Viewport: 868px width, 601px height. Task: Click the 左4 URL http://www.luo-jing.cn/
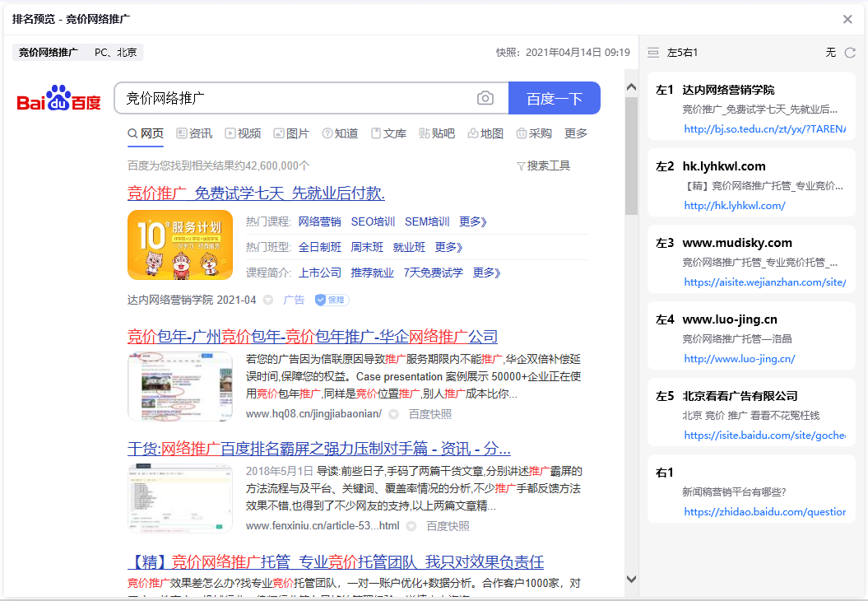pos(739,358)
